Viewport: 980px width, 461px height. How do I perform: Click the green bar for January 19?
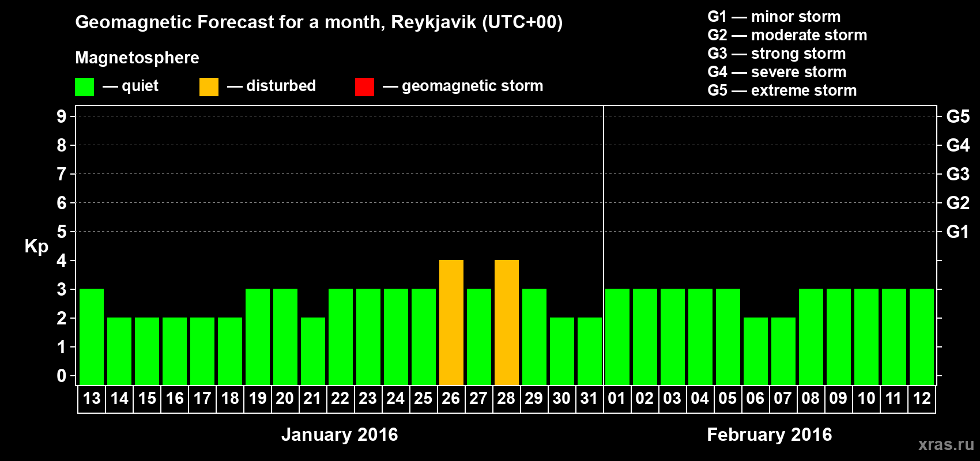258,337
